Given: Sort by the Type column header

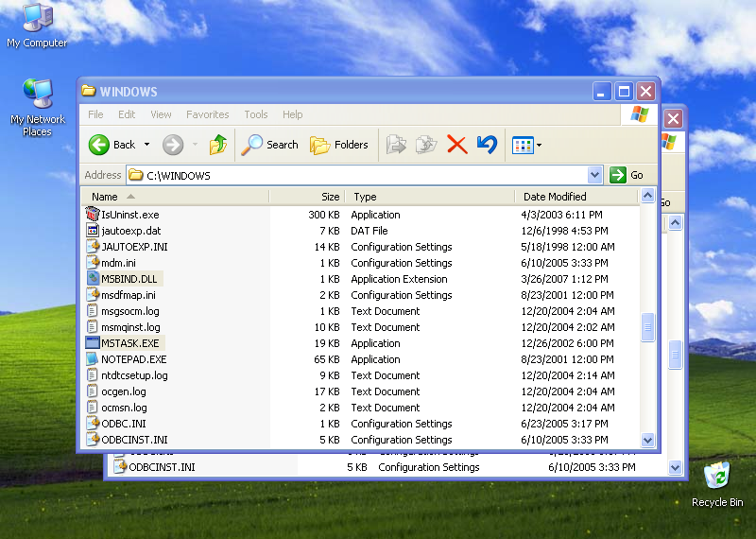Looking at the screenshot, I should [x=430, y=197].
